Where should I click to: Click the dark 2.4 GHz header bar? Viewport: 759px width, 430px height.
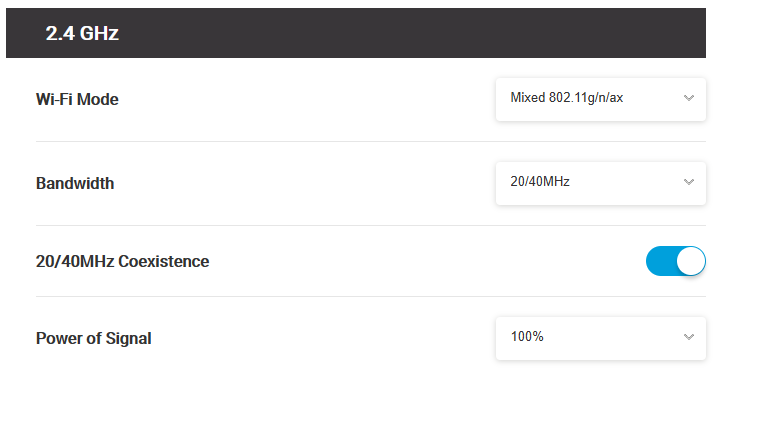[400, 34]
